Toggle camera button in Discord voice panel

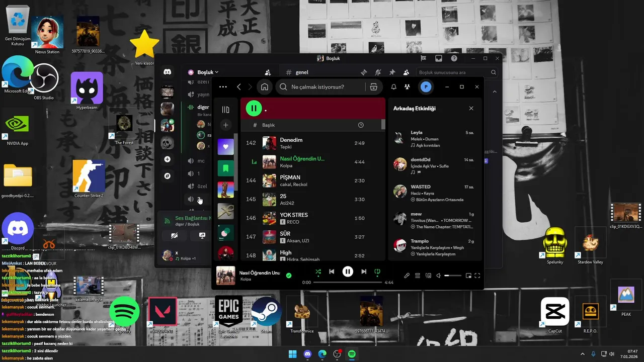[174, 235]
